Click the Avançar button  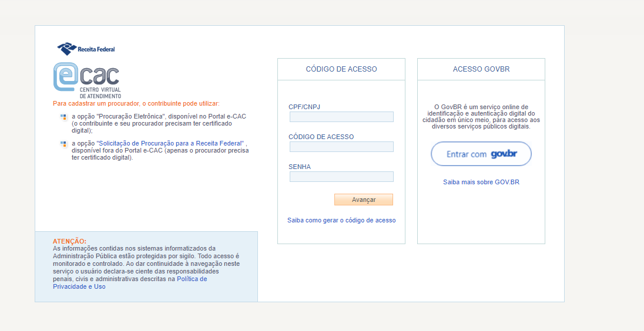364,200
